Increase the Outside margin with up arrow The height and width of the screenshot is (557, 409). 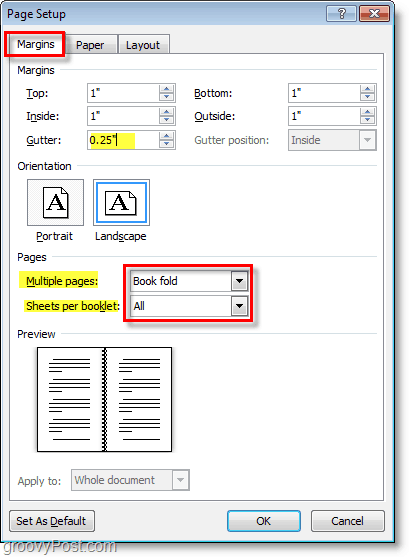click(x=367, y=112)
